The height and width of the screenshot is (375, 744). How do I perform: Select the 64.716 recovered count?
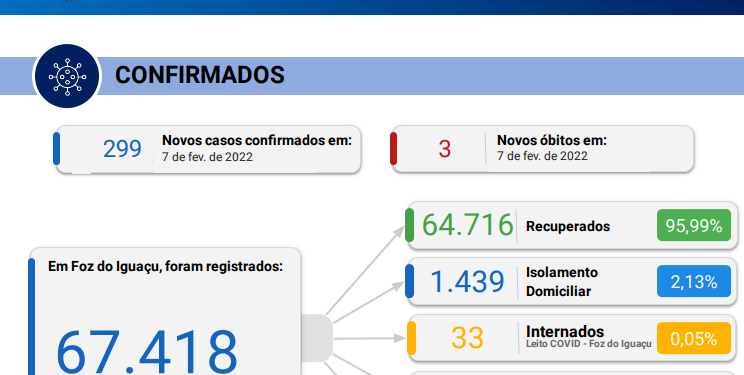[x=467, y=225]
